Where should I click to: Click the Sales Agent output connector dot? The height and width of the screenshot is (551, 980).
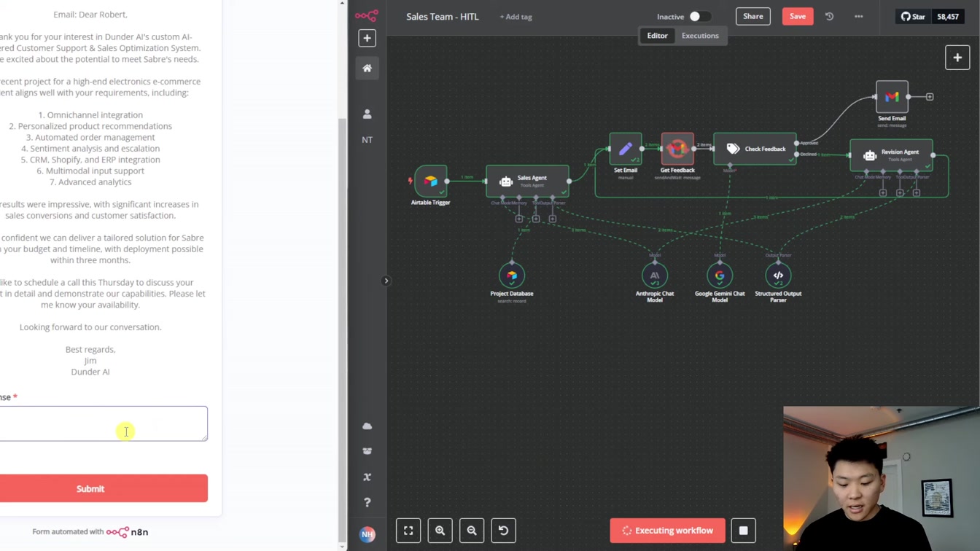569,181
